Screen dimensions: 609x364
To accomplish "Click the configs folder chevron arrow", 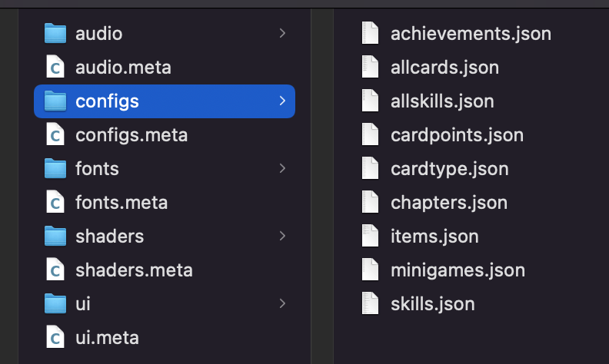I will click(x=282, y=101).
